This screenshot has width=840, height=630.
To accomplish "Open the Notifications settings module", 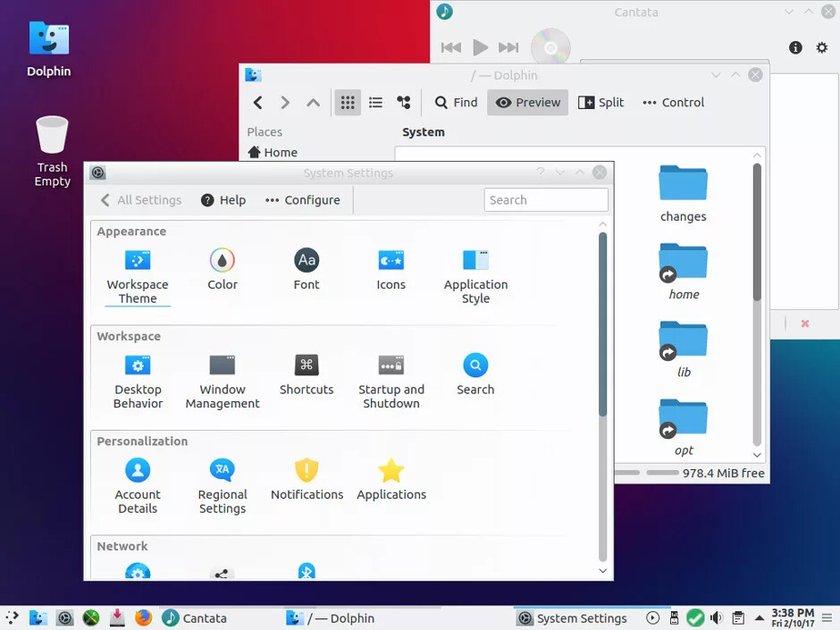I will tap(306, 478).
